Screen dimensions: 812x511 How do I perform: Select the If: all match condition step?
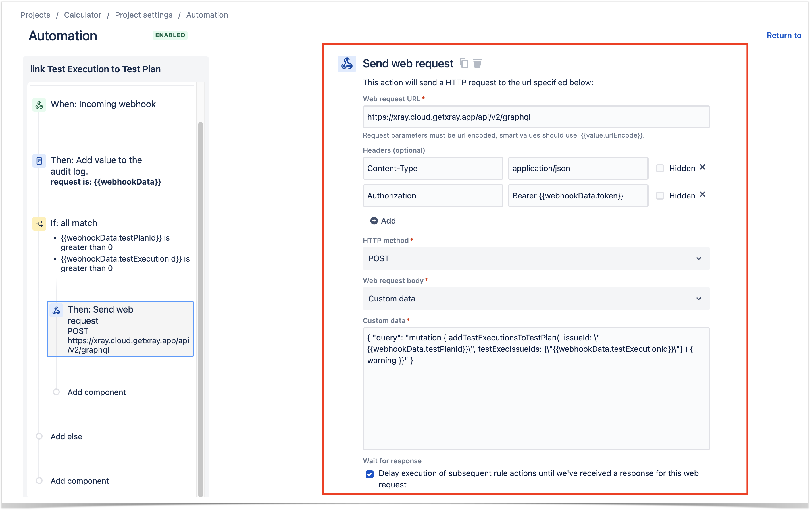(x=74, y=223)
